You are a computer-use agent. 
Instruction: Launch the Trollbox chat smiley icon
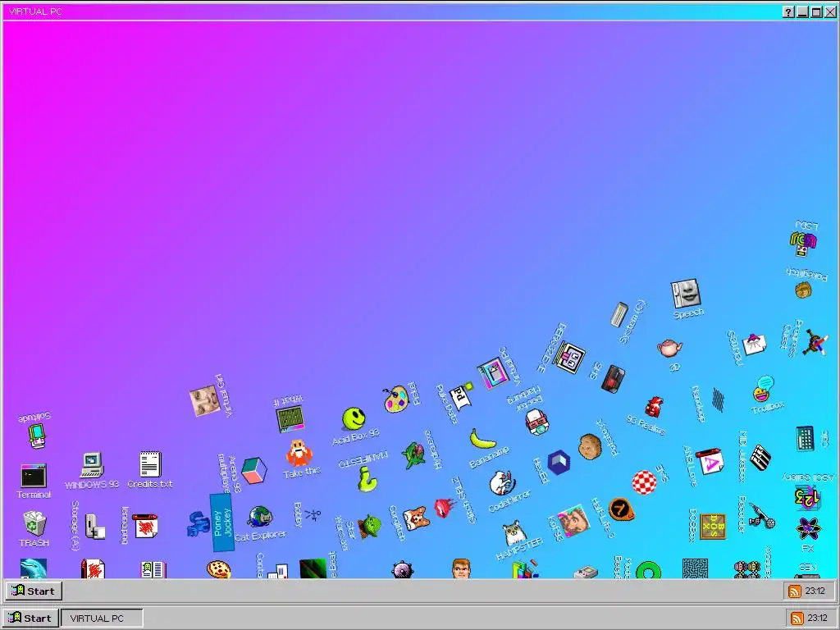click(x=764, y=389)
